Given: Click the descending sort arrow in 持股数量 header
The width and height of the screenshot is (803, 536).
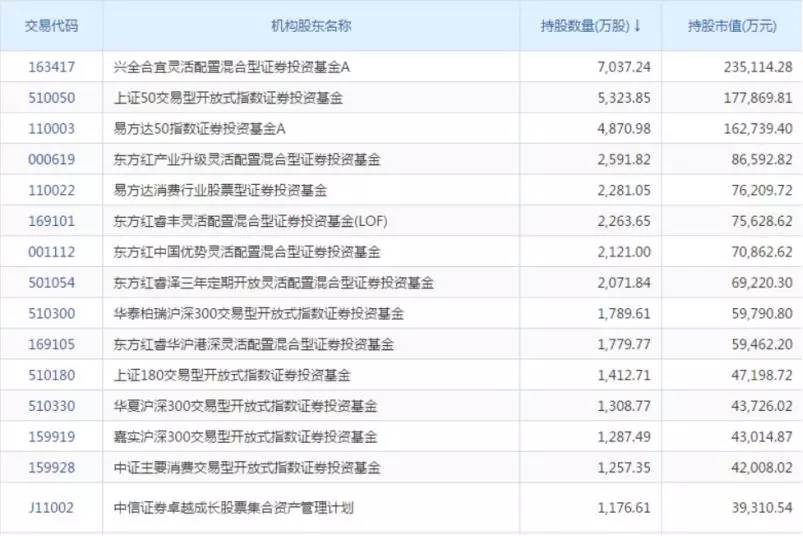Looking at the screenshot, I should 637,26.
